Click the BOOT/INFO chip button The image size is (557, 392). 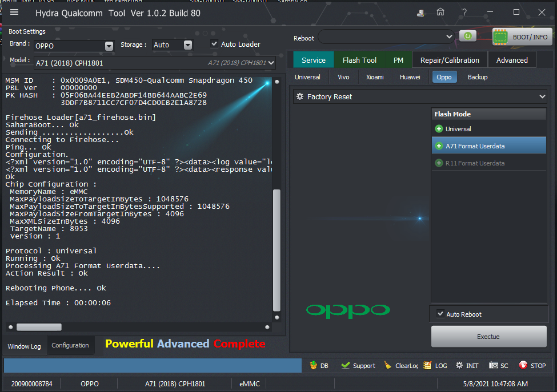pyautogui.click(x=522, y=37)
